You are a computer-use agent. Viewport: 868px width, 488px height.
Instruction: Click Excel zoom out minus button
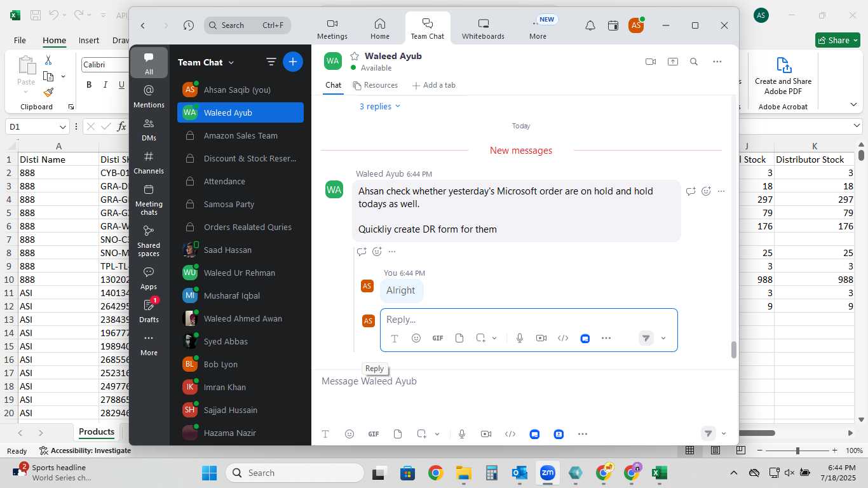[759, 451]
